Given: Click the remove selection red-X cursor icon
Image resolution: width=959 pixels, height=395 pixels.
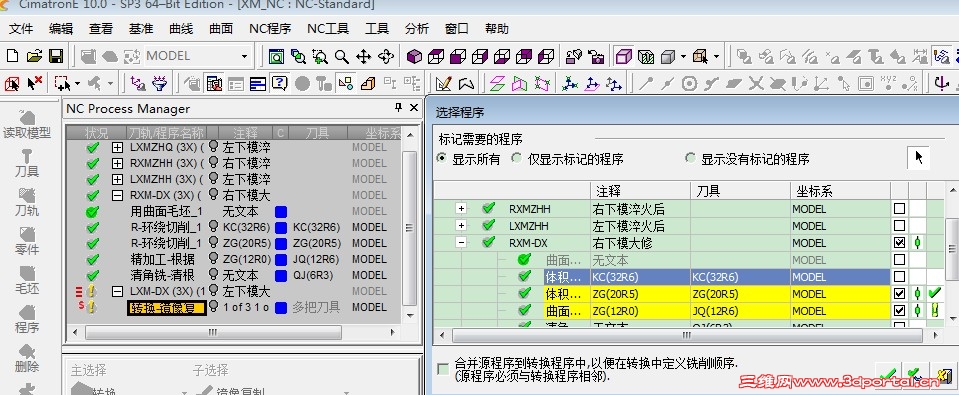Looking at the screenshot, I should (34, 83).
